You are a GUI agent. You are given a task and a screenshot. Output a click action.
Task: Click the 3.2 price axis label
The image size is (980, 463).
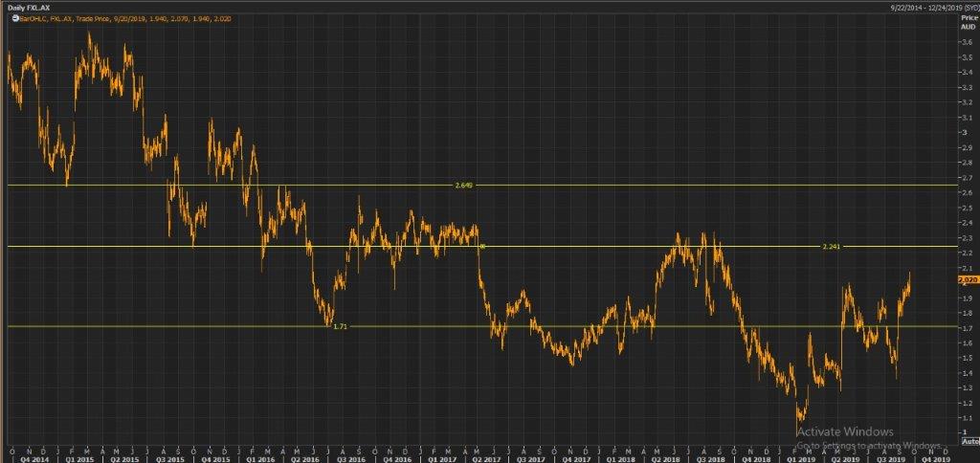pyautogui.click(x=966, y=102)
